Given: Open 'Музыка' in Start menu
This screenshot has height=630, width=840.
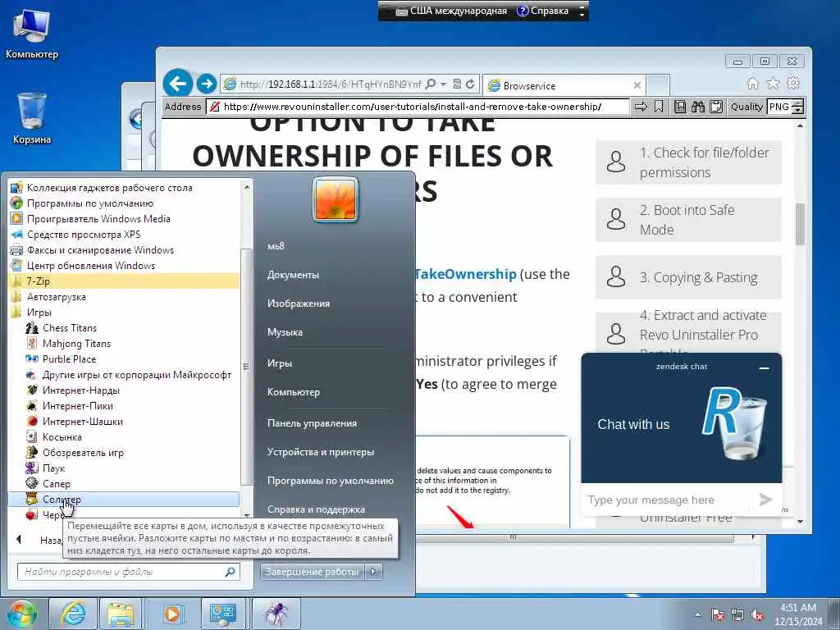Looking at the screenshot, I should (x=285, y=332).
